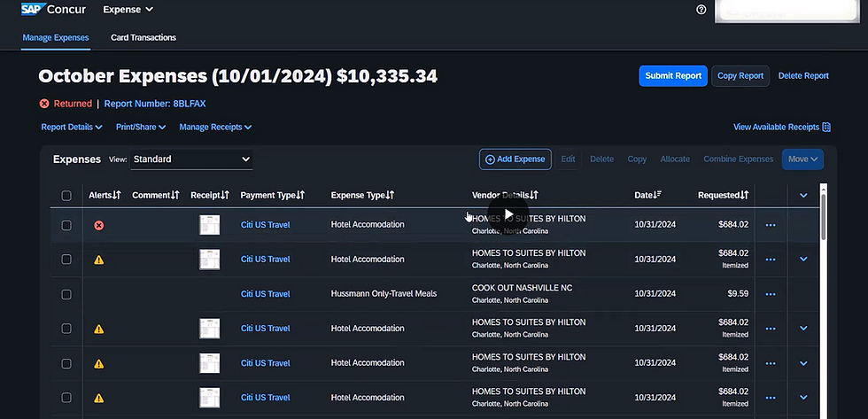The image size is (868, 419).
Task: Click the Allocate toolbar button
Action: pos(675,159)
